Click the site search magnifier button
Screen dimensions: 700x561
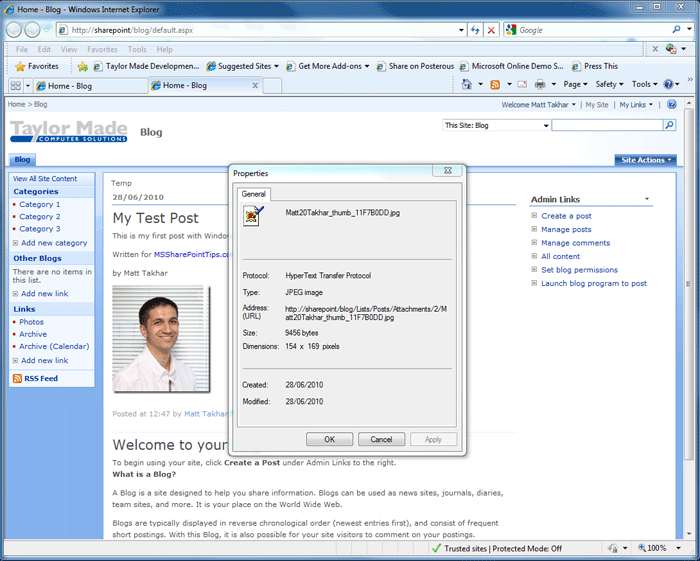click(669, 125)
